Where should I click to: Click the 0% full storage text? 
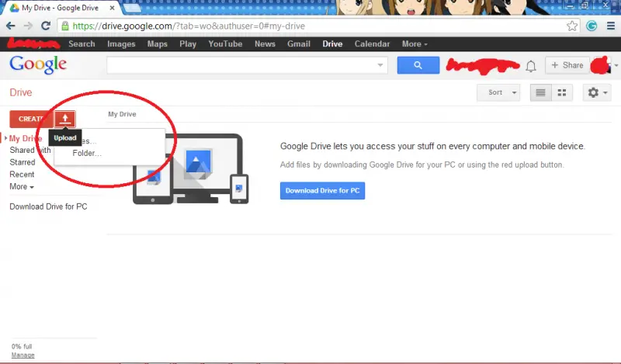pyautogui.click(x=22, y=347)
